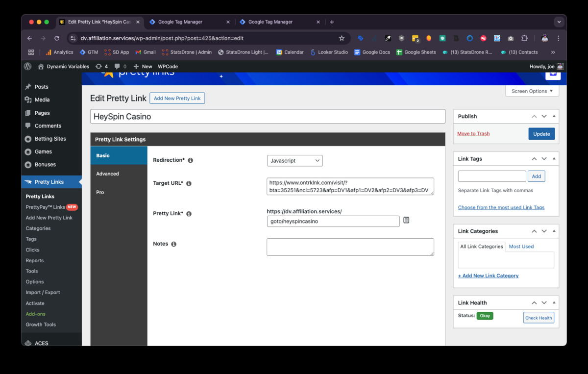Move Link Tags box down
This screenshot has height=374, width=588.
pos(544,159)
